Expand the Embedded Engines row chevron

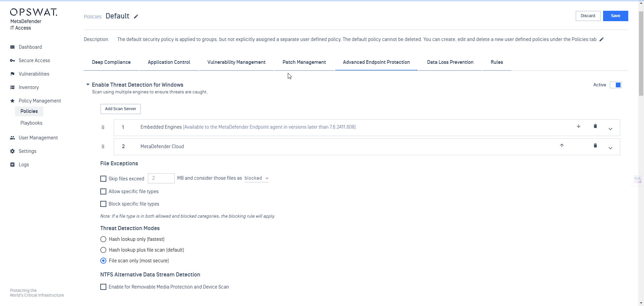coord(610,129)
